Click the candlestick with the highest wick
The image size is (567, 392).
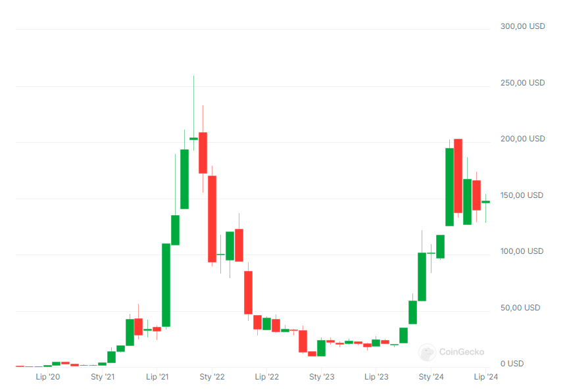coord(193,138)
